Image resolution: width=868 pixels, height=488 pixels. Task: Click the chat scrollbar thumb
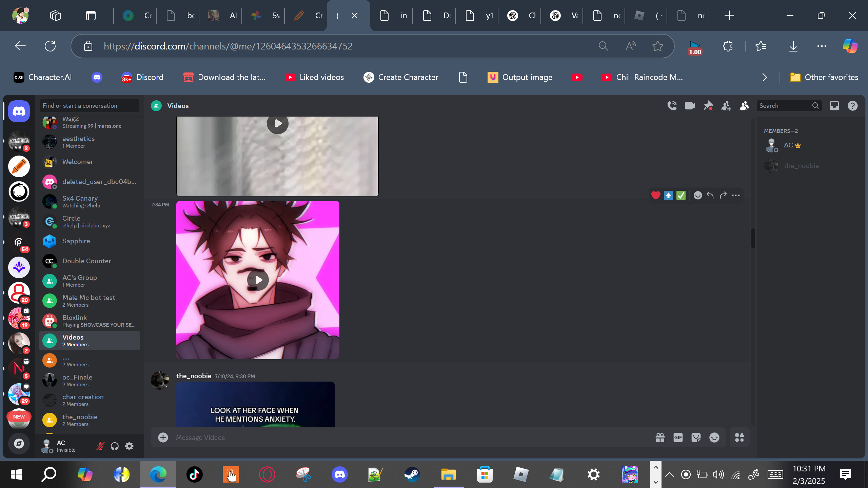pyautogui.click(x=753, y=238)
